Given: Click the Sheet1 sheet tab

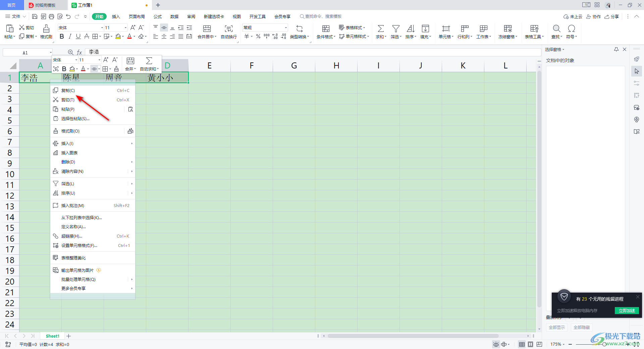Looking at the screenshot, I should [53, 336].
